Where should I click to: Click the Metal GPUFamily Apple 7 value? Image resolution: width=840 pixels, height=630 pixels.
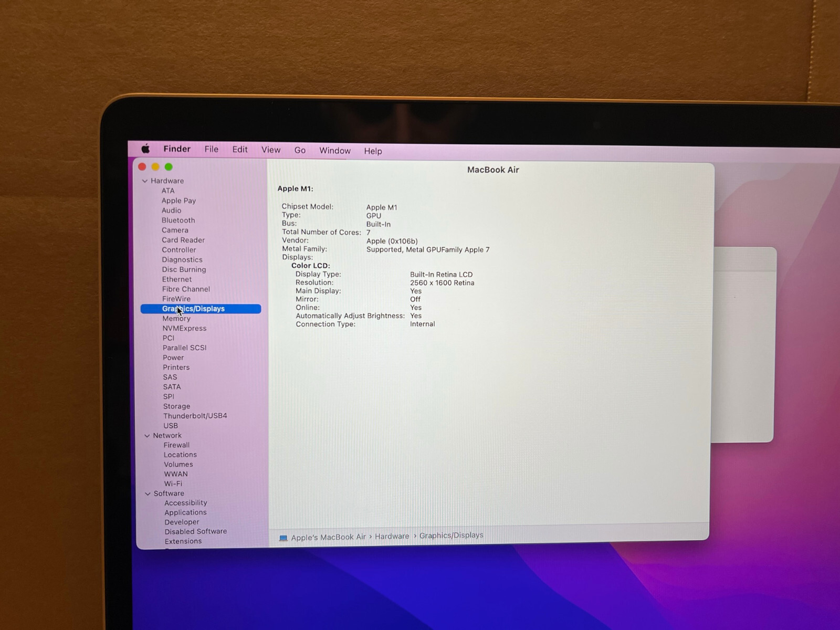[x=428, y=250]
